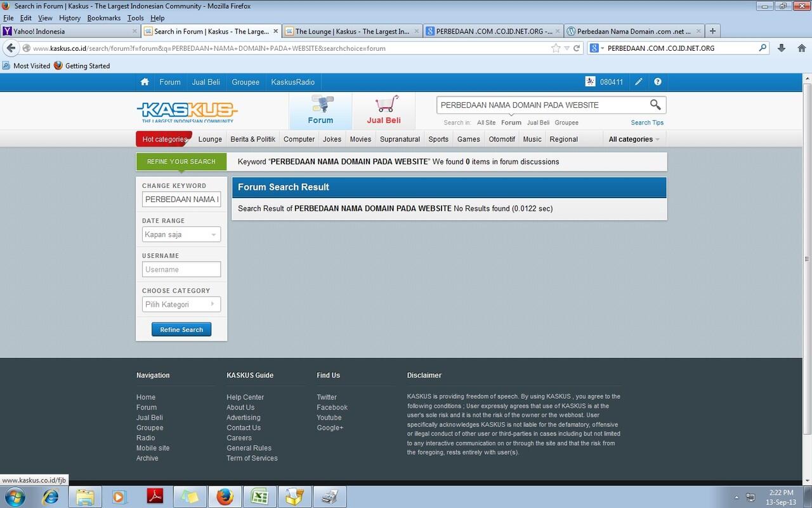This screenshot has width=812, height=508.
Task: Switch to Excel on the taskbar
Action: (x=259, y=497)
